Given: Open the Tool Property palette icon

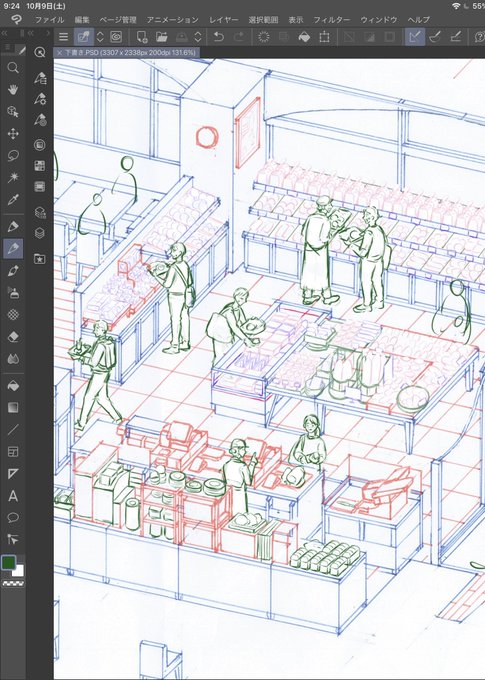Looking at the screenshot, I should tap(39, 99).
